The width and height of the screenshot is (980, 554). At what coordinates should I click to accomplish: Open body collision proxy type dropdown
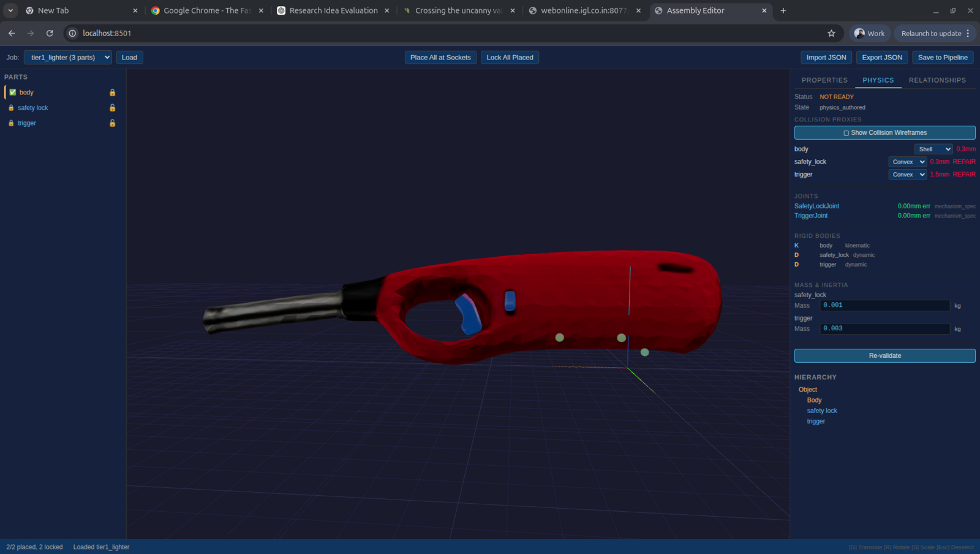pyautogui.click(x=933, y=149)
